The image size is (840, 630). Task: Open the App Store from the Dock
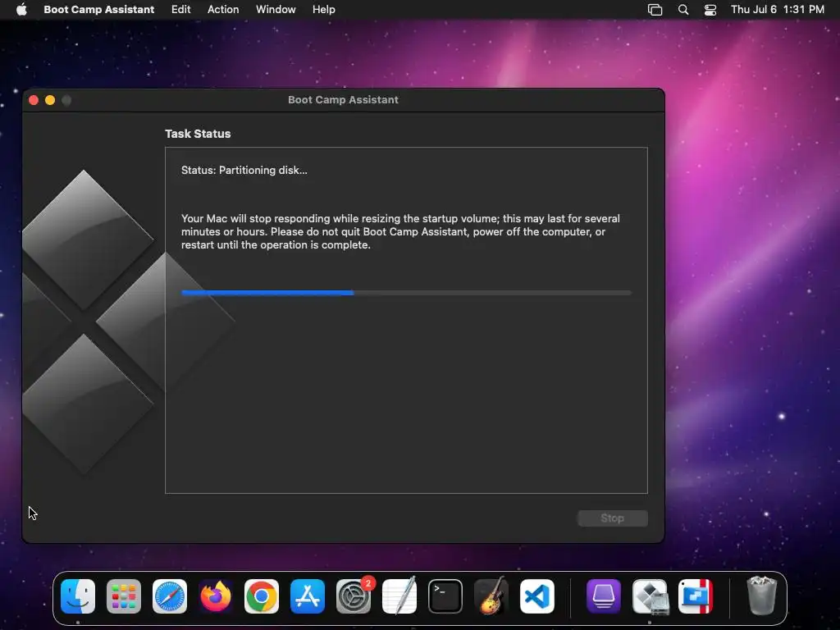tap(308, 596)
